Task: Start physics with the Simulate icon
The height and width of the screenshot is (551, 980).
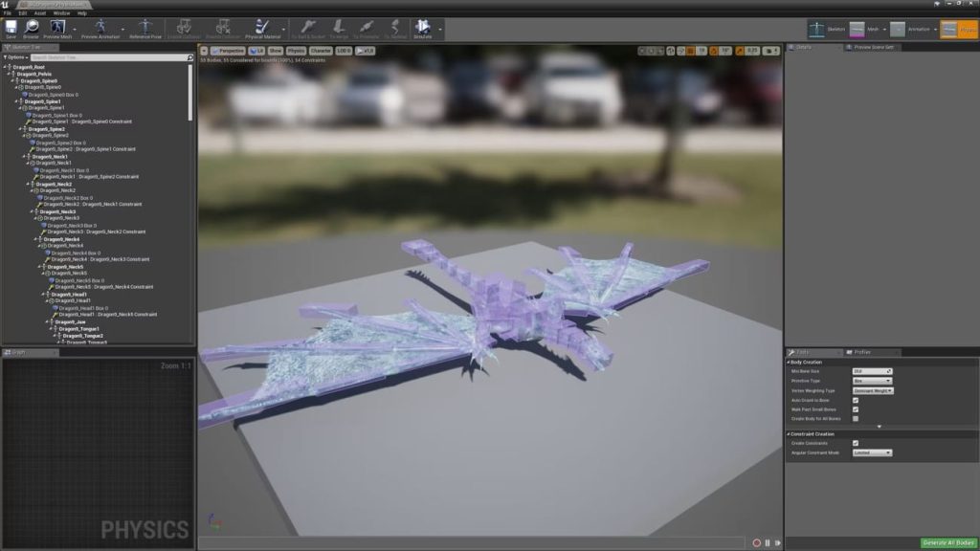Action: pyautogui.click(x=422, y=28)
